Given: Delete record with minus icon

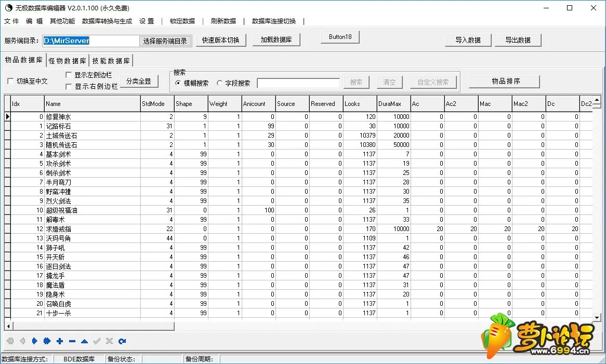Looking at the screenshot, I should point(72,341).
